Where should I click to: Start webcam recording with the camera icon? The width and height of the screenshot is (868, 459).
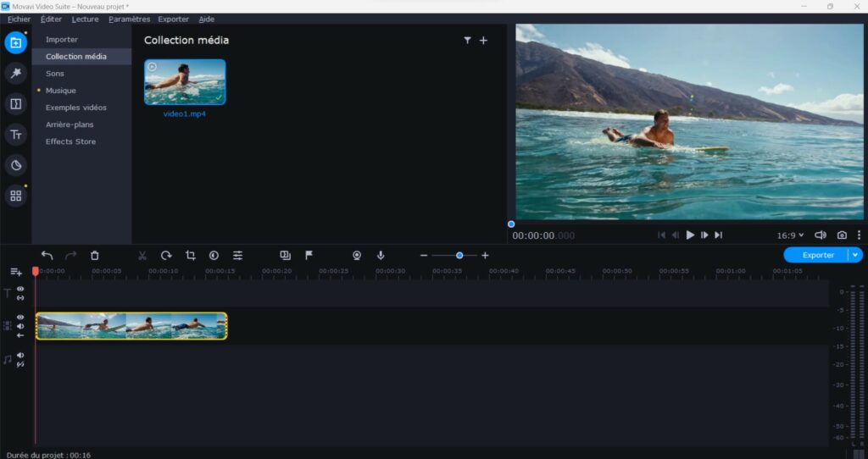click(357, 256)
